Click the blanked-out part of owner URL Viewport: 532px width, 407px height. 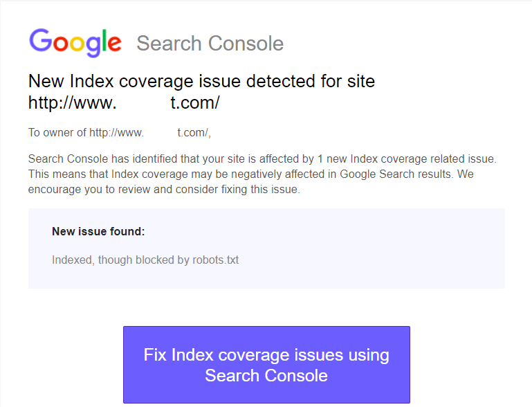coord(160,132)
